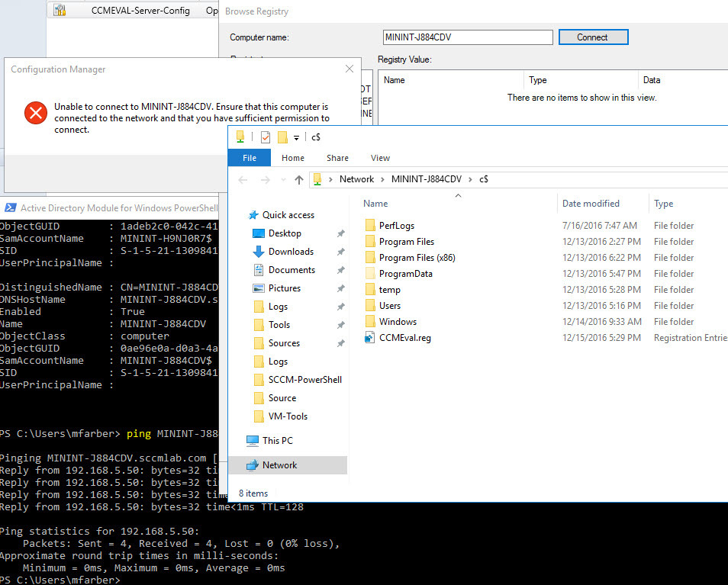Select the temp folder icon
Viewport: 728px width, 585px height.
tap(370, 290)
